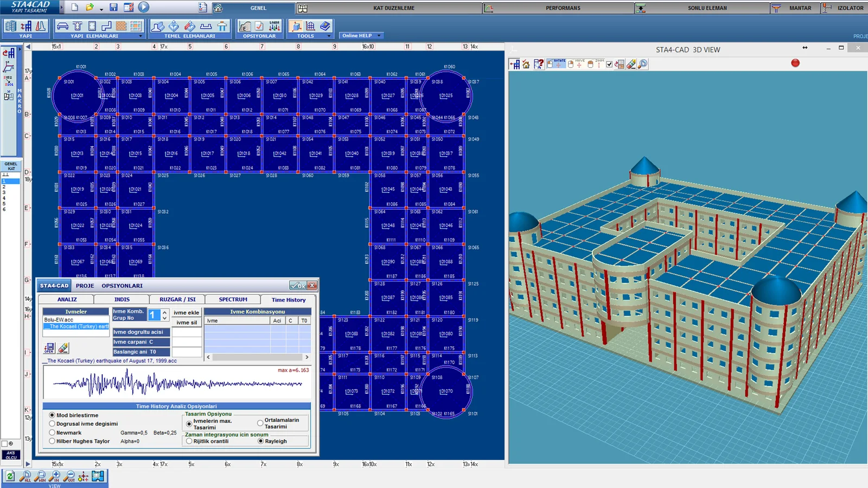
Task: Choose the first foundation icon in TEMEL ELEMANLARI
Action: 158,26
